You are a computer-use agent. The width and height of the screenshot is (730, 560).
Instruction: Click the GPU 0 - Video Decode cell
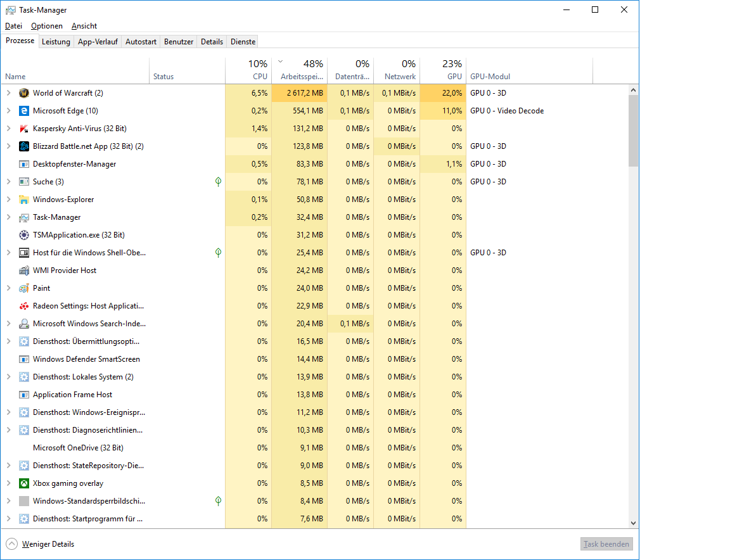(x=529, y=111)
